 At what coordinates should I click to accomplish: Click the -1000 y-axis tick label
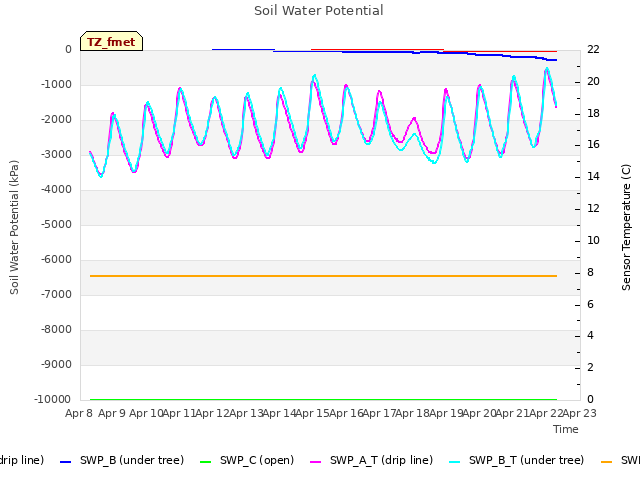[56, 84]
